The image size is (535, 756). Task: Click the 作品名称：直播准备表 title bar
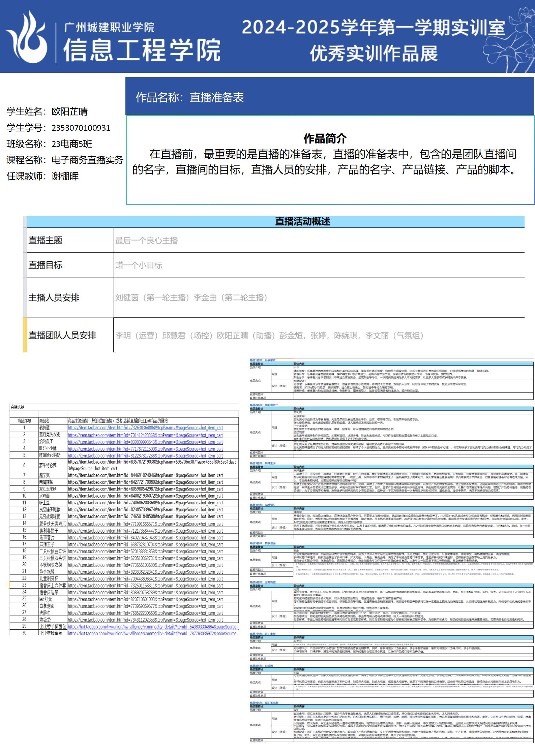(189, 97)
